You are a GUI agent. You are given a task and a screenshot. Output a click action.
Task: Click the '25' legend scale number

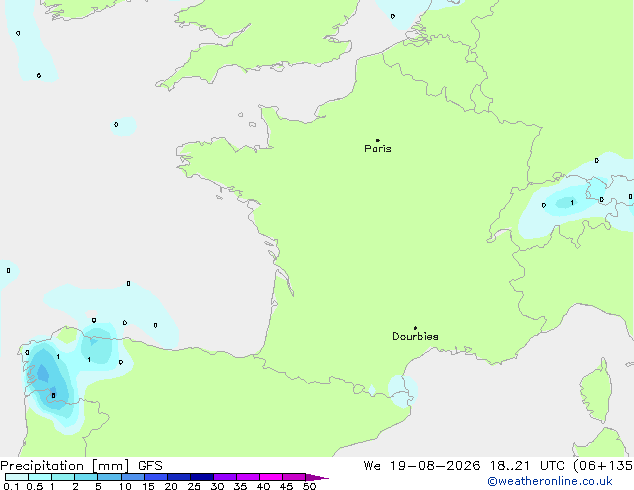tap(194, 486)
